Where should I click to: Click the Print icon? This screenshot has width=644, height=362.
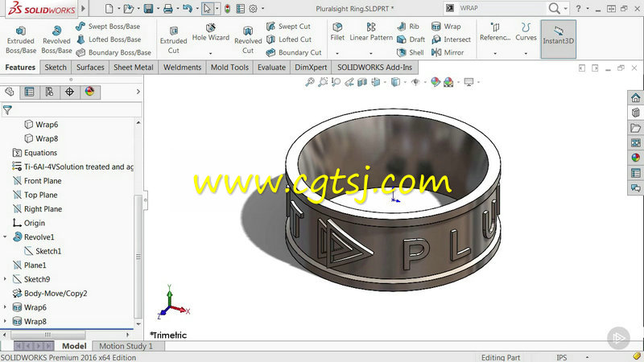(x=168, y=8)
